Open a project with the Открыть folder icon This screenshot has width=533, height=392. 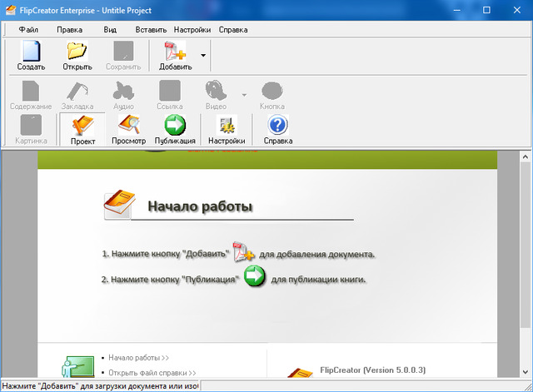(x=77, y=52)
